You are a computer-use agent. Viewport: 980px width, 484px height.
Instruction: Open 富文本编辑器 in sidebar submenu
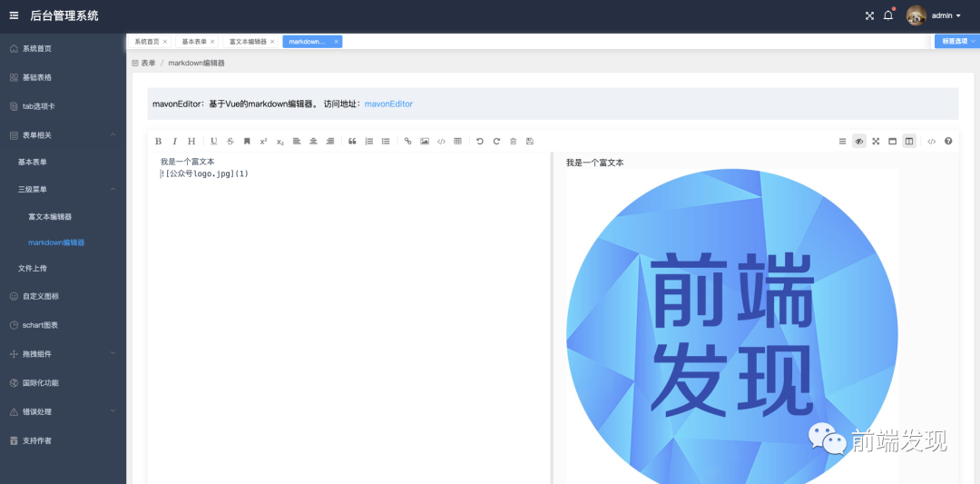tap(63, 216)
